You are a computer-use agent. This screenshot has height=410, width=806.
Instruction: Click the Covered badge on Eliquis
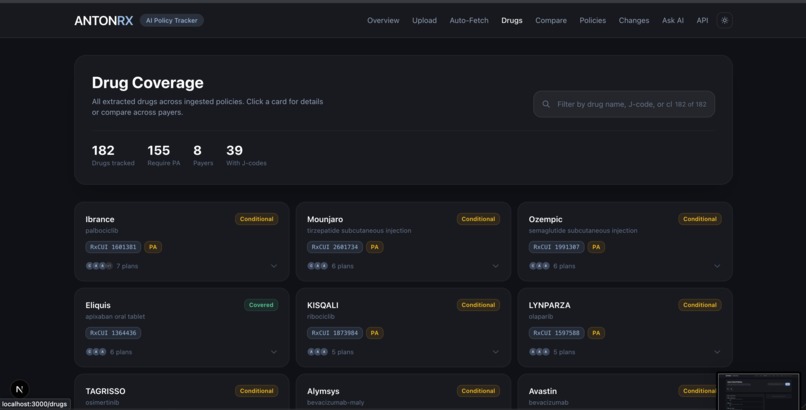(x=261, y=305)
